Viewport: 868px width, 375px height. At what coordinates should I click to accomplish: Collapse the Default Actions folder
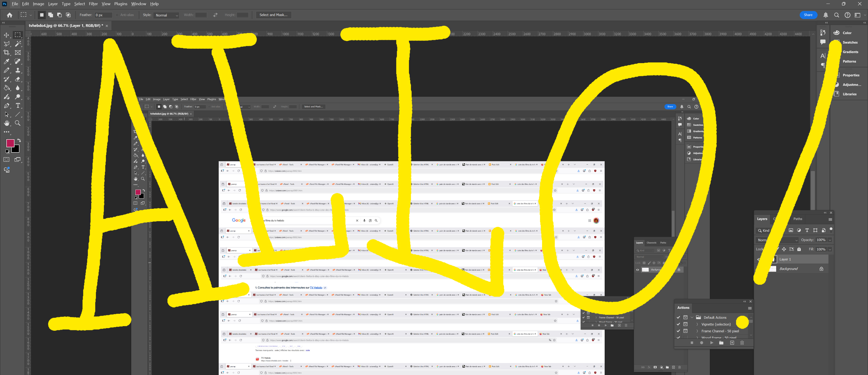[x=692, y=317]
